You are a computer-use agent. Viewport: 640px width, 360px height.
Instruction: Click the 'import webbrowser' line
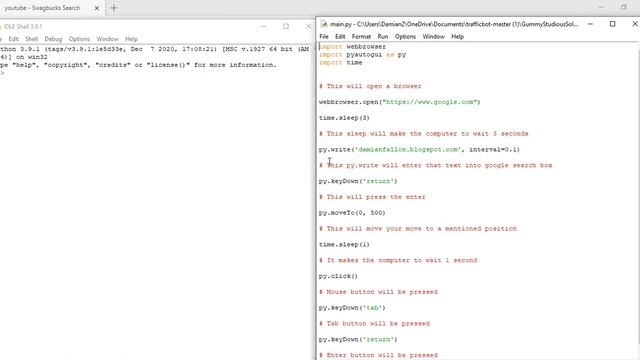point(352,47)
